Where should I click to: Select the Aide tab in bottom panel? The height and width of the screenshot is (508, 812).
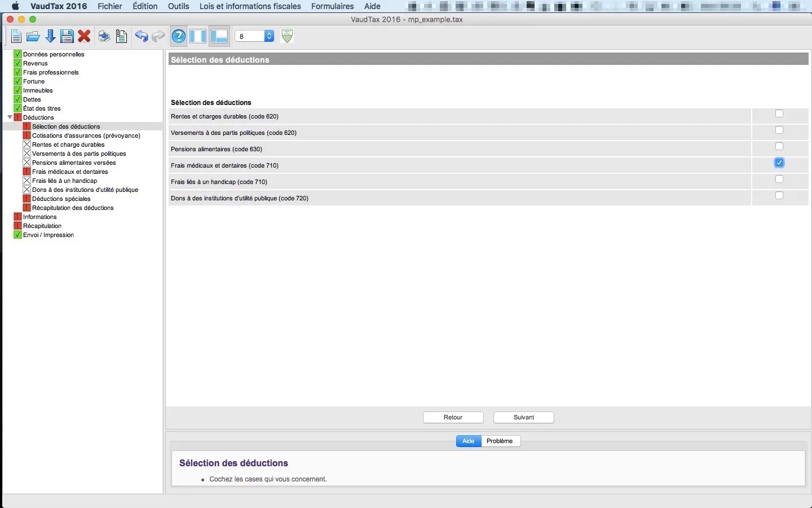click(469, 441)
